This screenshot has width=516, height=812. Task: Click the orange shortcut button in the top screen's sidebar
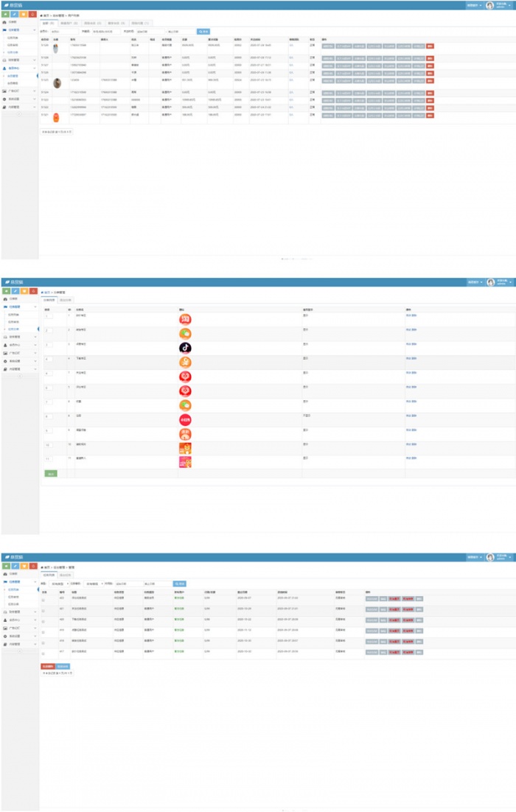pos(24,14)
